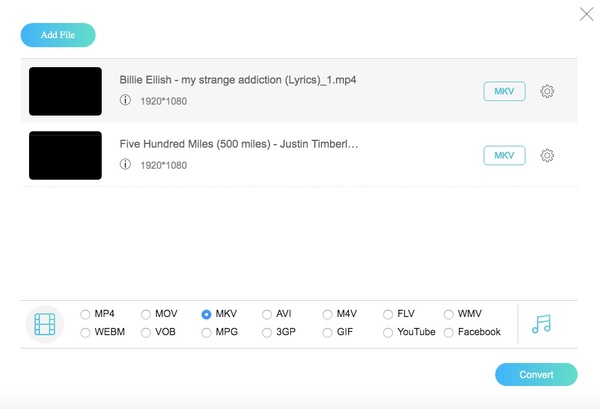Image resolution: width=600 pixels, height=409 pixels.
Task: Open MKV format badge for Billie Eilish file
Action: pos(504,91)
